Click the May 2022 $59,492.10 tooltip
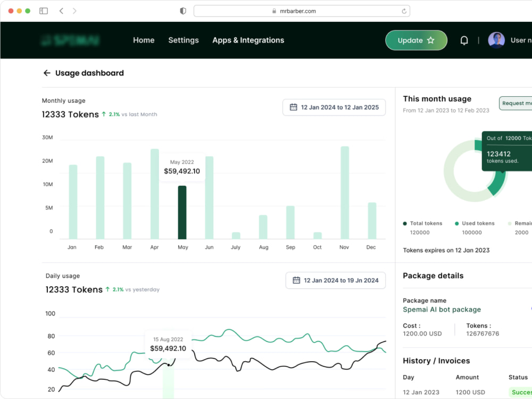This screenshot has height=399, width=532. coord(182,167)
